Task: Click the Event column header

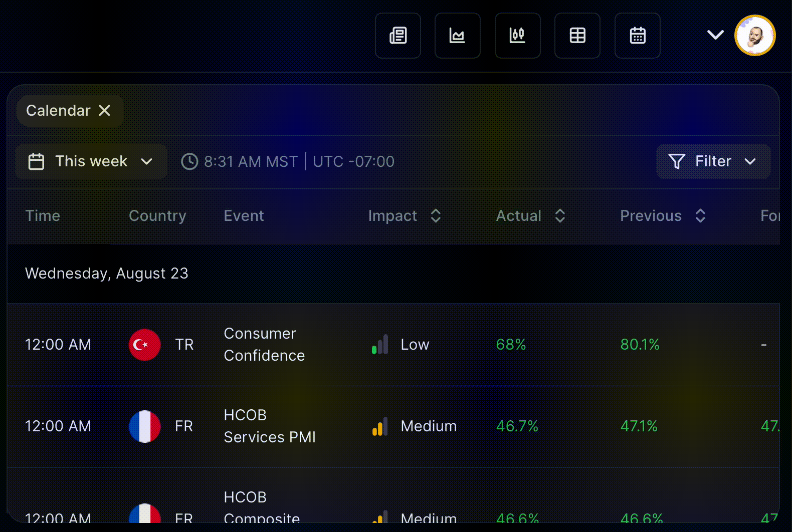Action: coord(244,215)
